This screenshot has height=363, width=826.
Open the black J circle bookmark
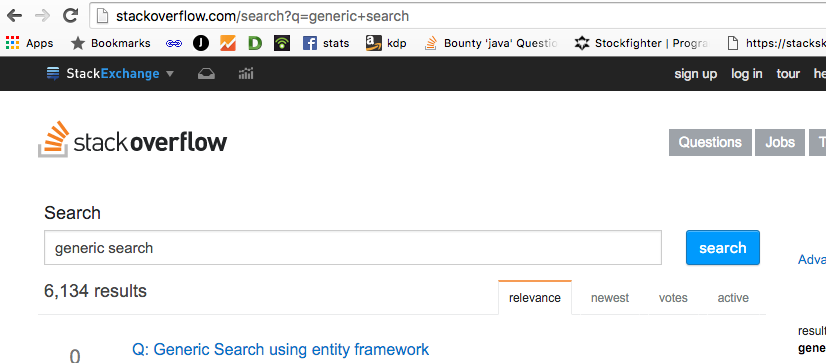point(201,43)
